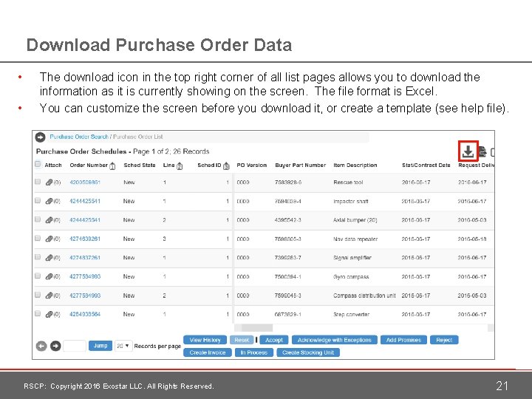Click the round back arrow near breadcrumb
This screenshot has height=399, width=532.
[x=40, y=137]
